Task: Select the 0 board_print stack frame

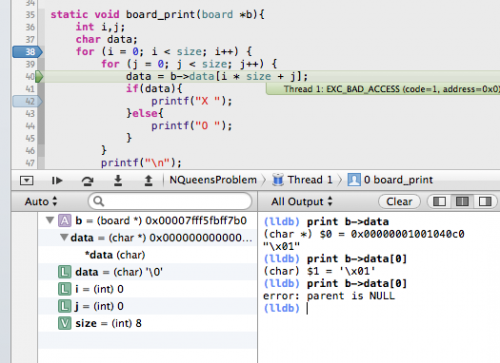Action: pos(398,180)
